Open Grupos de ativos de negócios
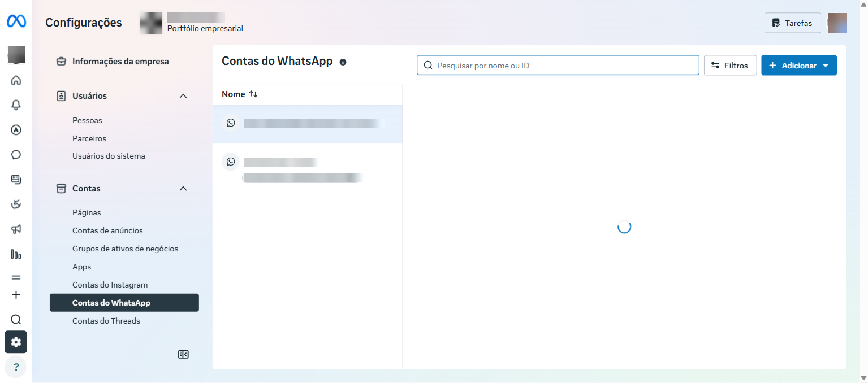868x383 pixels. (x=125, y=249)
